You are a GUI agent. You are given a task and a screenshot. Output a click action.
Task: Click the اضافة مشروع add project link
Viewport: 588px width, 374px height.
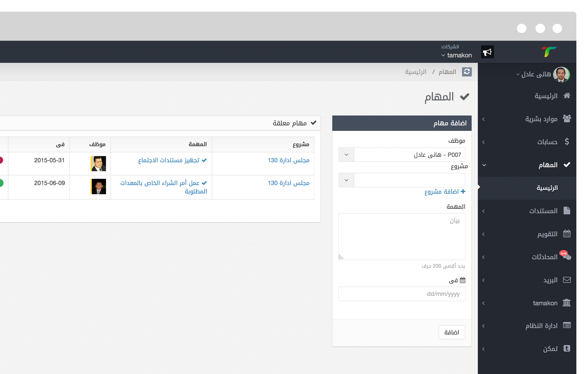pos(445,192)
